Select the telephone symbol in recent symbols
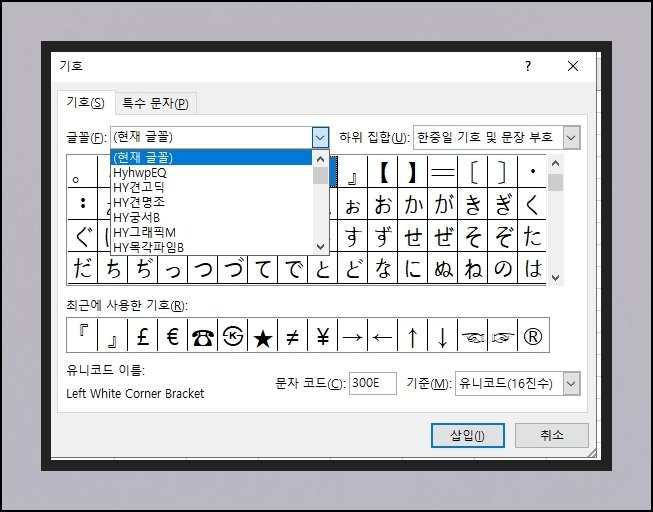653x512 pixels. (202, 335)
